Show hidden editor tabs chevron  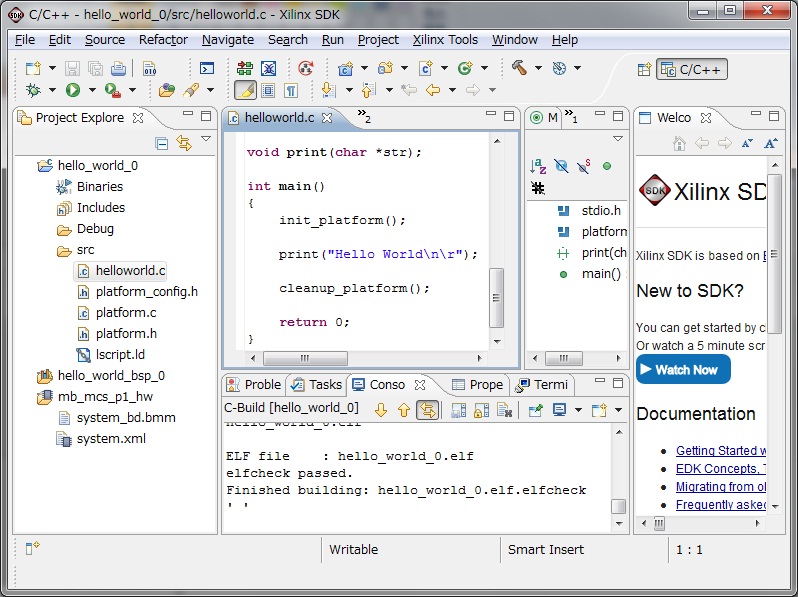[364, 117]
